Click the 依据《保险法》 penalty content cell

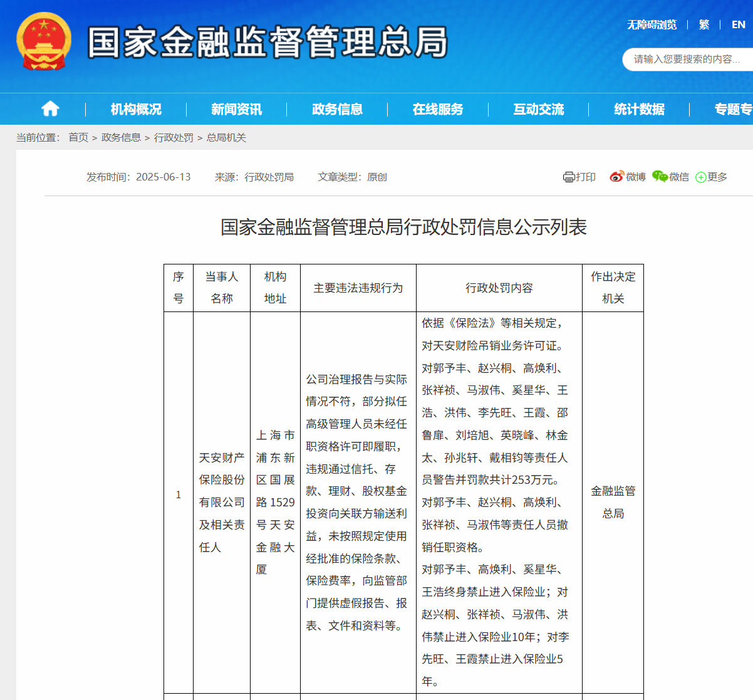coord(499,503)
